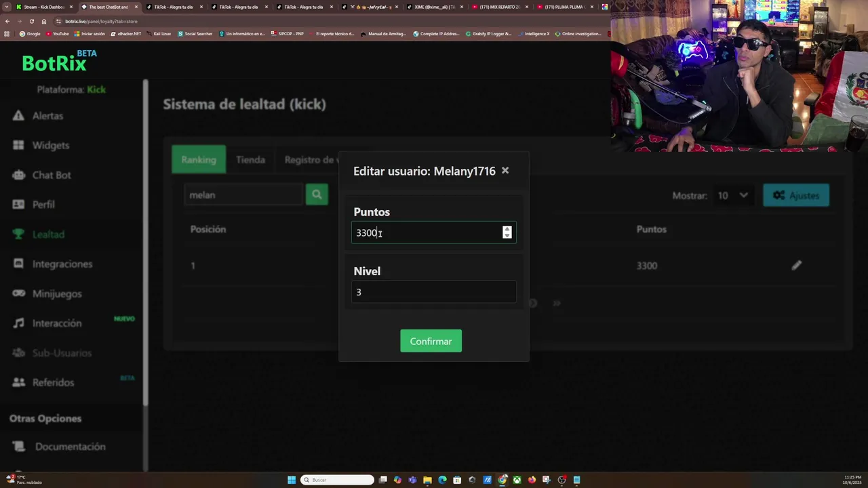The image size is (868, 488).
Task: Click the taskbar weather widget
Action: 24,480
